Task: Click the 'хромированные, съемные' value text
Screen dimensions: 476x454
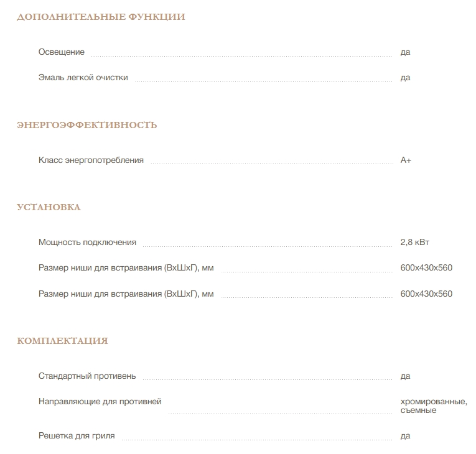Action: point(434,406)
